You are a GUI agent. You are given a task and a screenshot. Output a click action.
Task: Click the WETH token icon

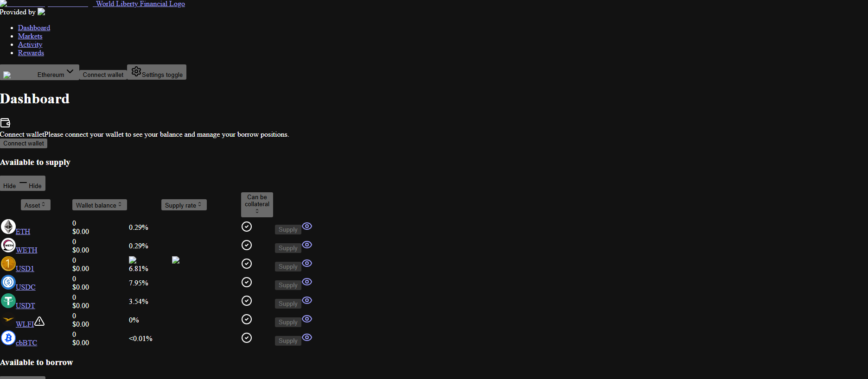click(8, 245)
